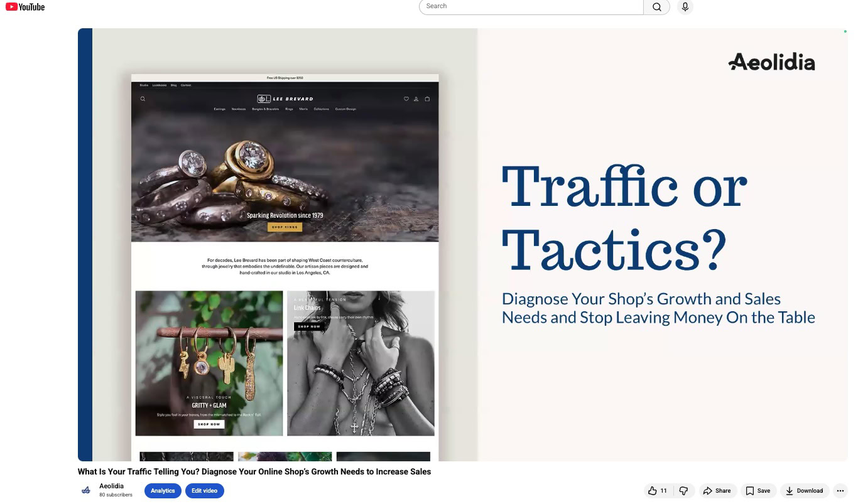Click the like count showing 11
This screenshot has width=858, height=504.
click(x=664, y=490)
